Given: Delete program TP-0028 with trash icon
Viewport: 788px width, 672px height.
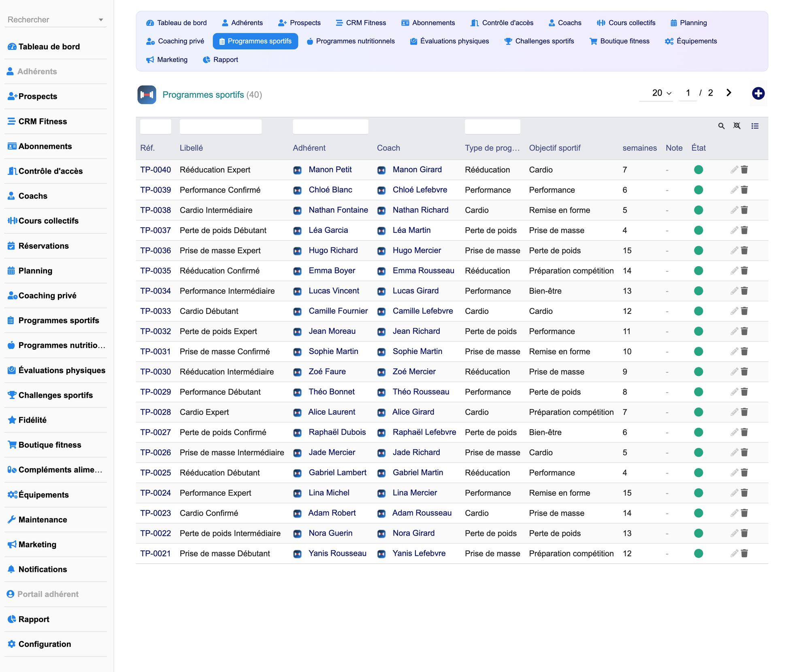Looking at the screenshot, I should (x=744, y=412).
